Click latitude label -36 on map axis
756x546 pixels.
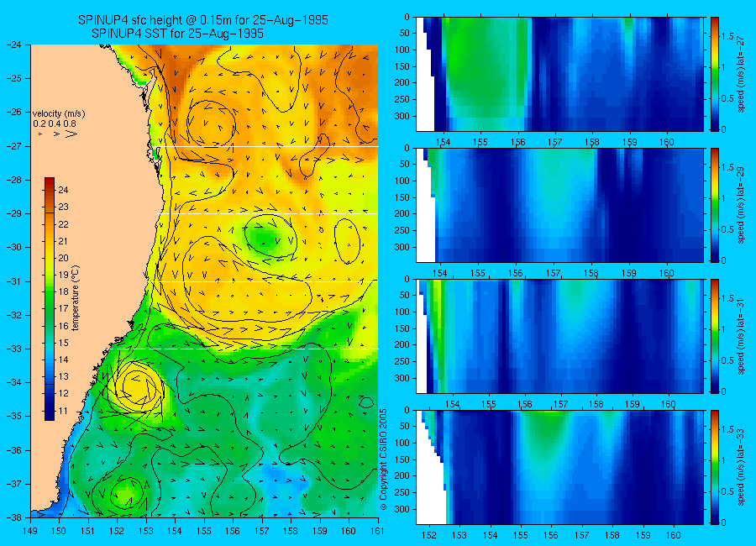[14, 450]
